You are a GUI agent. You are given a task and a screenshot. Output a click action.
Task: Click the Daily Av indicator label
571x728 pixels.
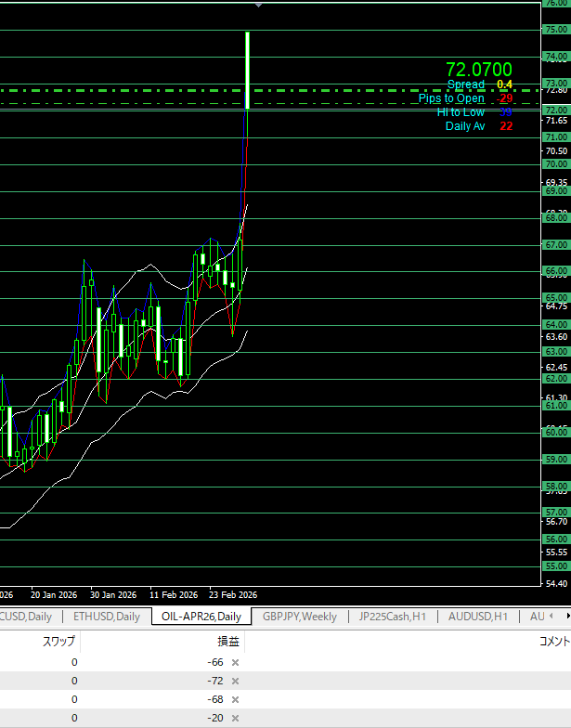pos(465,126)
